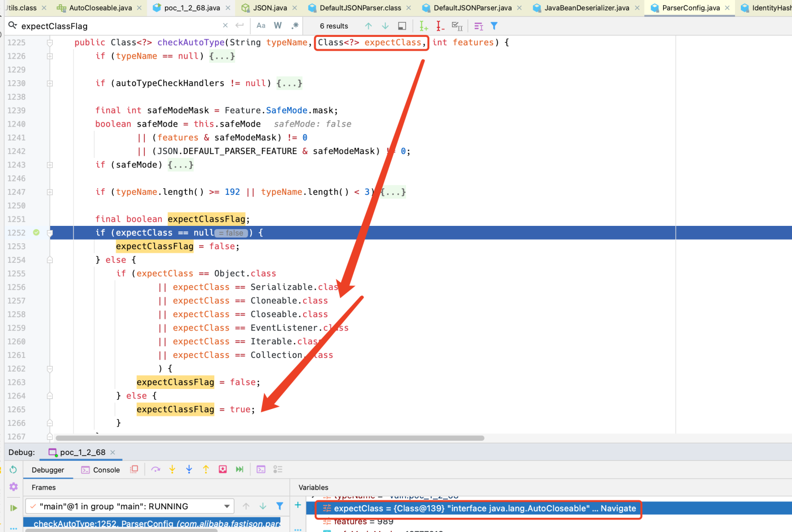Open the thread selector dropdown
This screenshot has height=532, width=792.
tap(130, 506)
